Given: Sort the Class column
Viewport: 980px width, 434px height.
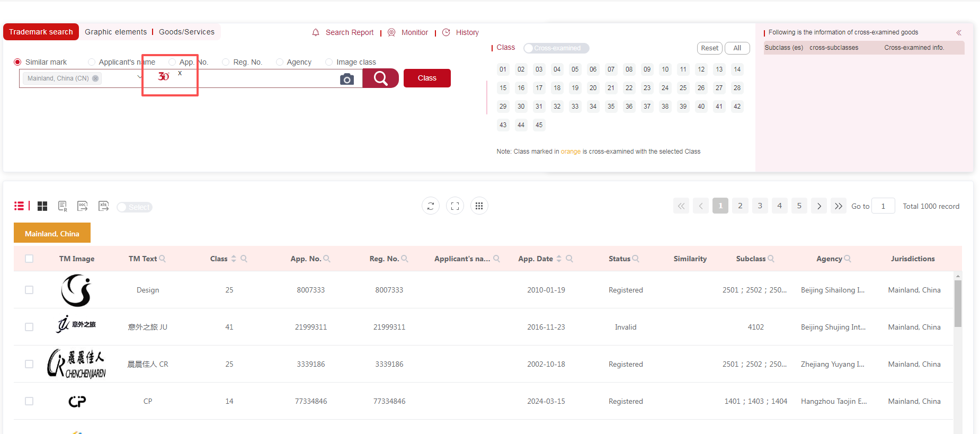Looking at the screenshot, I should [234, 259].
